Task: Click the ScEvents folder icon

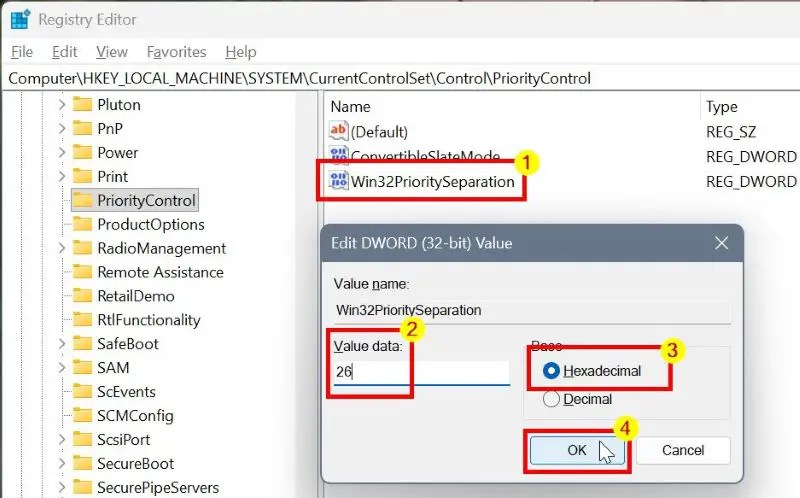Action: pos(82,391)
